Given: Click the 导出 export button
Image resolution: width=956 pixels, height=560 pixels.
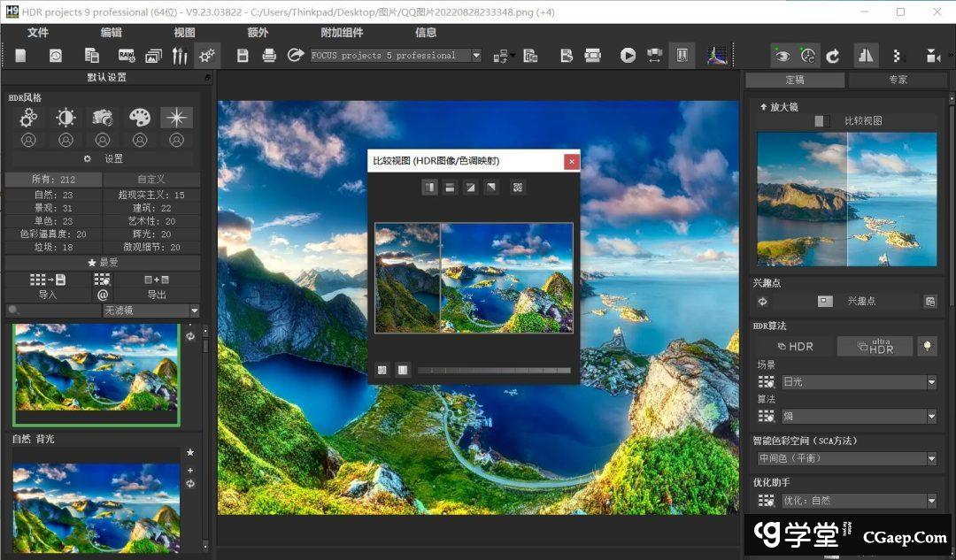Looking at the screenshot, I should [x=157, y=295].
